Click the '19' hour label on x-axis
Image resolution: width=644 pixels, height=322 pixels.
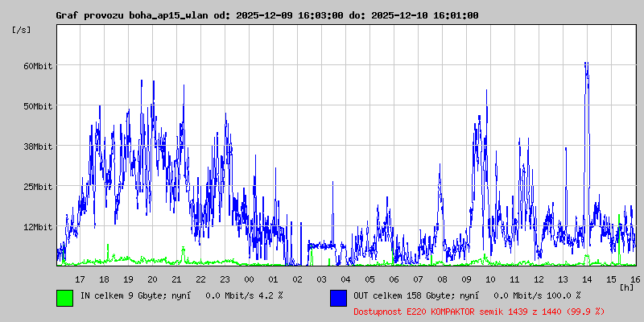click(x=128, y=279)
